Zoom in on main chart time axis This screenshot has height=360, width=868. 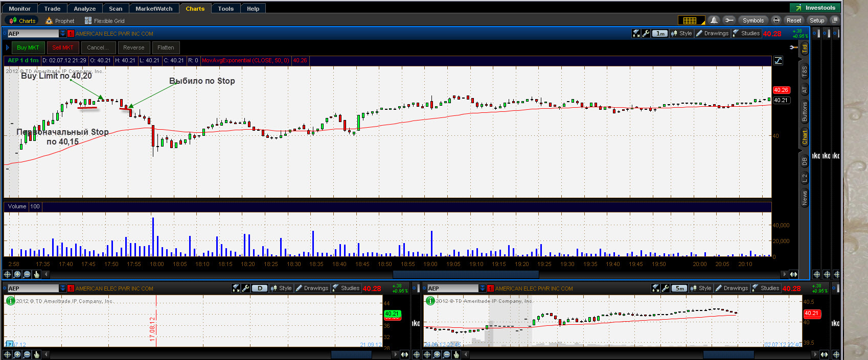point(17,274)
